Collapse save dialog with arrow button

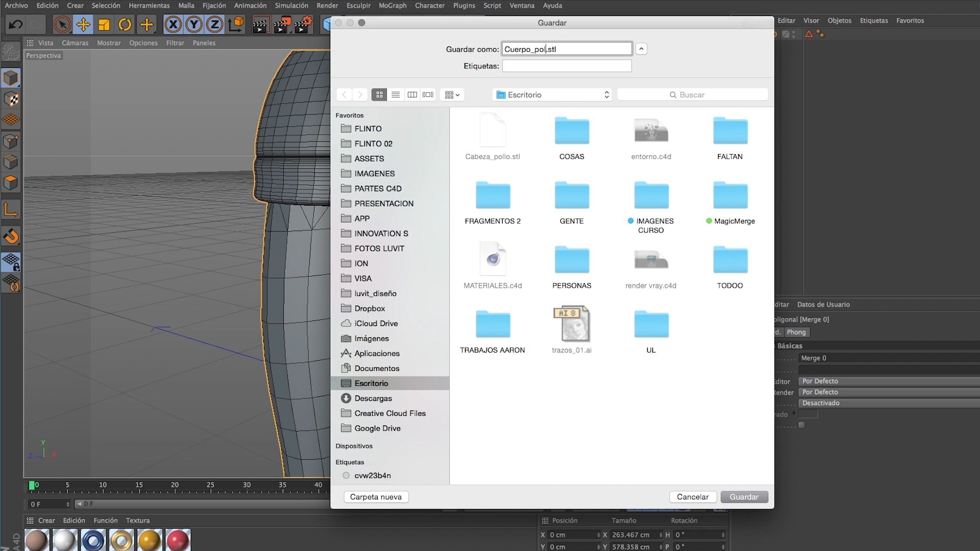[x=641, y=49]
